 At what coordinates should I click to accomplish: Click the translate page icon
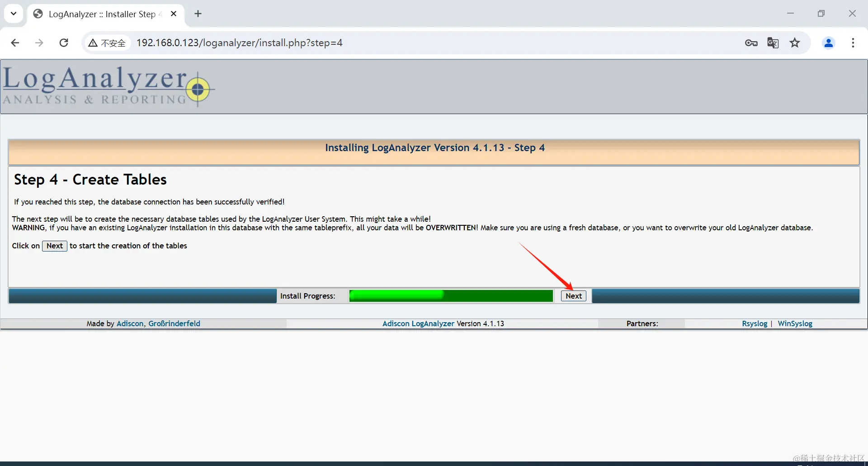tap(773, 43)
